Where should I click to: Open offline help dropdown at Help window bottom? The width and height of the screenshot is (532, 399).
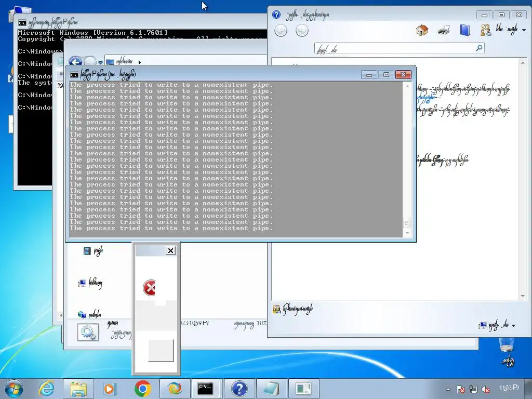[497, 325]
